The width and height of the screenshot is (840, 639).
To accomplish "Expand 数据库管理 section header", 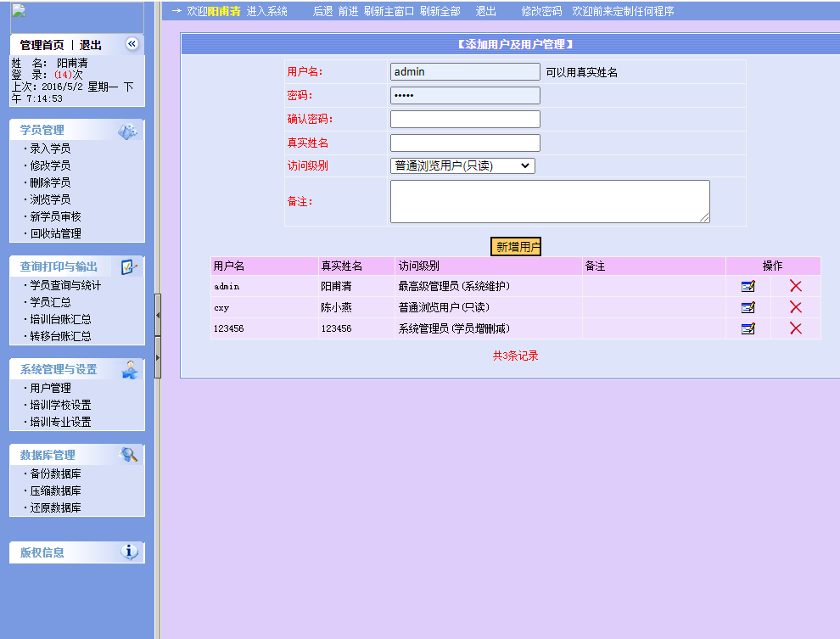I will point(76,456).
